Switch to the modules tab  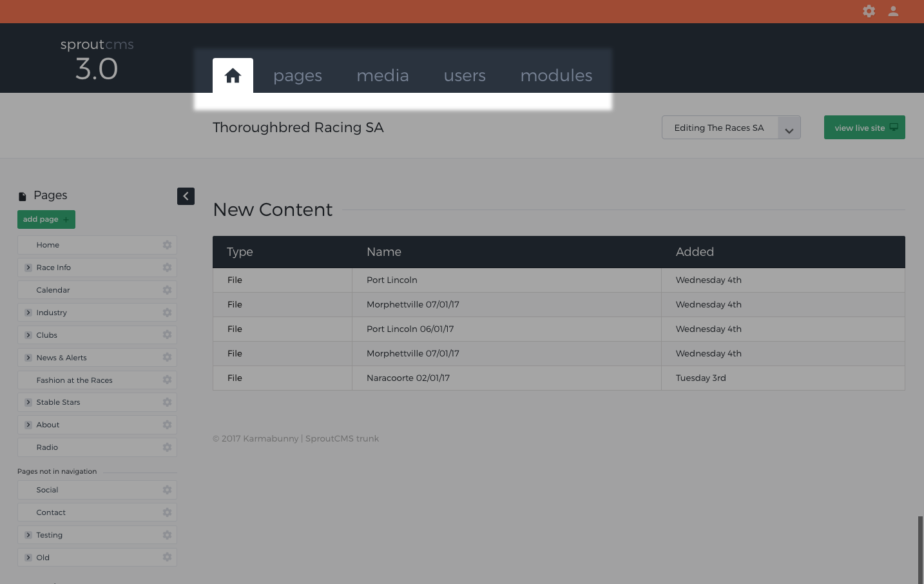coord(556,75)
